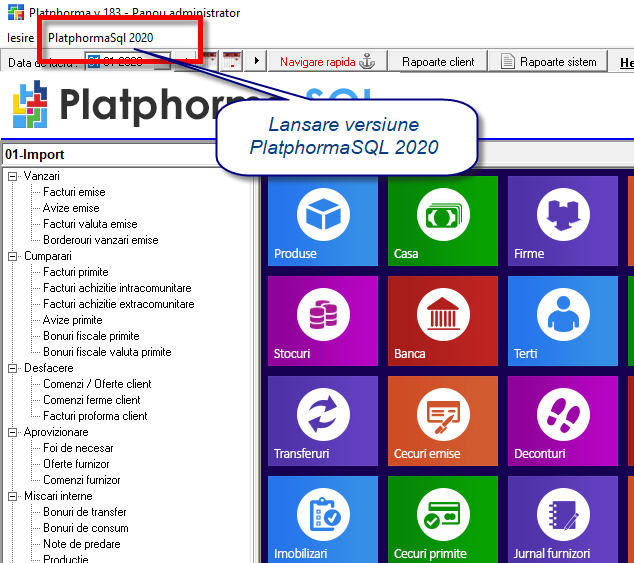Select Comenzi furnizor in tree

82,480
